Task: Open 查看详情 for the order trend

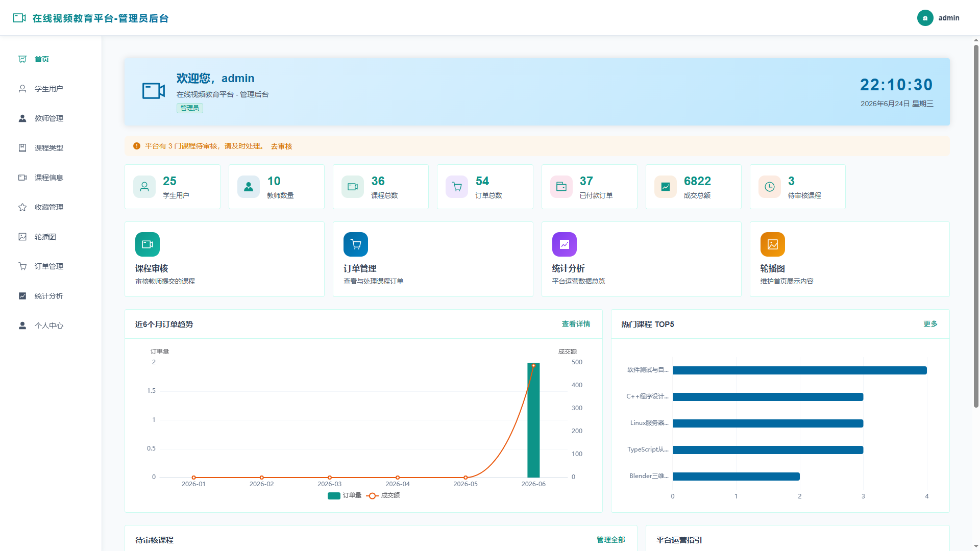Action: tap(576, 324)
